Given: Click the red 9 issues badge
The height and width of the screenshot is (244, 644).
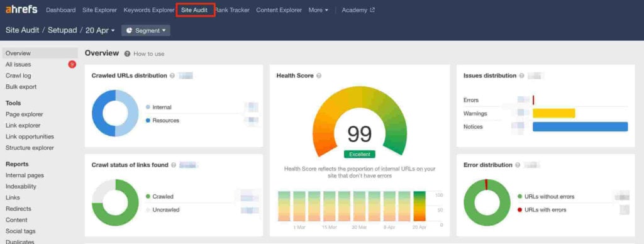Looking at the screenshot, I should (72, 64).
